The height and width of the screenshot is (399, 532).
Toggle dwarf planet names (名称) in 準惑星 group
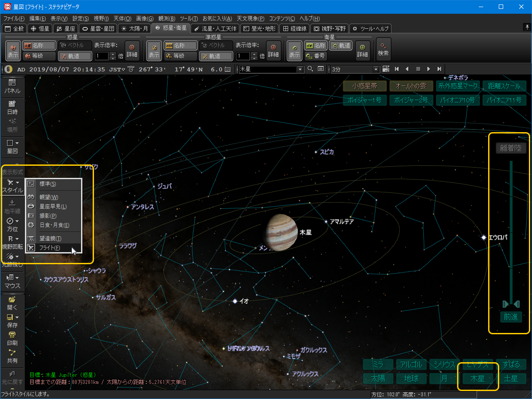tap(180, 46)
